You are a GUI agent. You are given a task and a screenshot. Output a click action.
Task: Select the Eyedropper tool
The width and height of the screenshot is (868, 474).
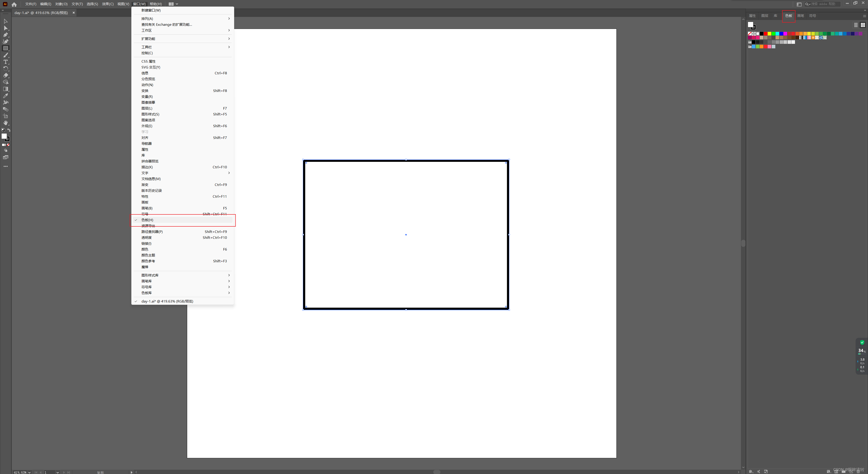point(5,96)
